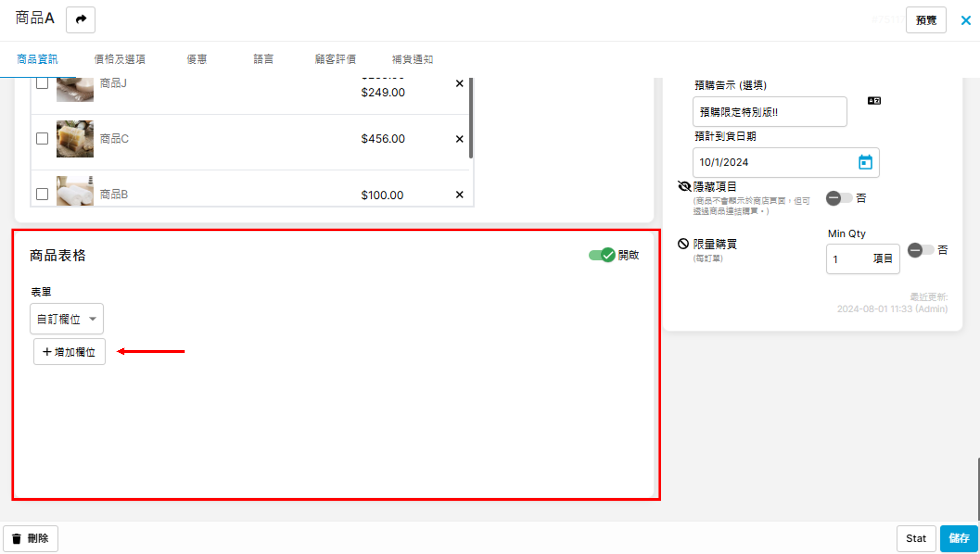Viewport: 980px width, 554px height.
Task: Click the 刪除 trash button
Action: pos(30,539)
